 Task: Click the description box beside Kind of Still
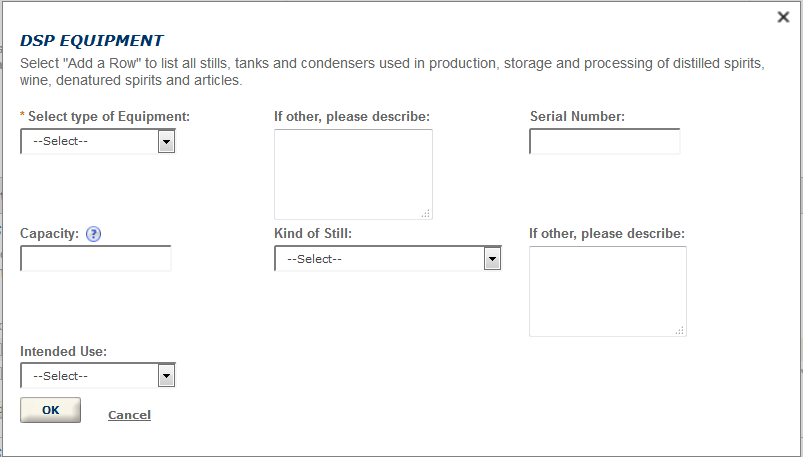click(607, 290)
